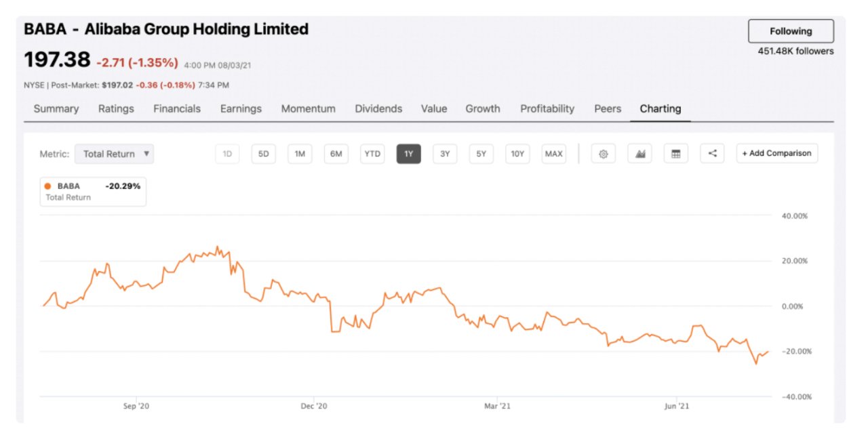Select the 5D time range

click(x=264, y=154)
